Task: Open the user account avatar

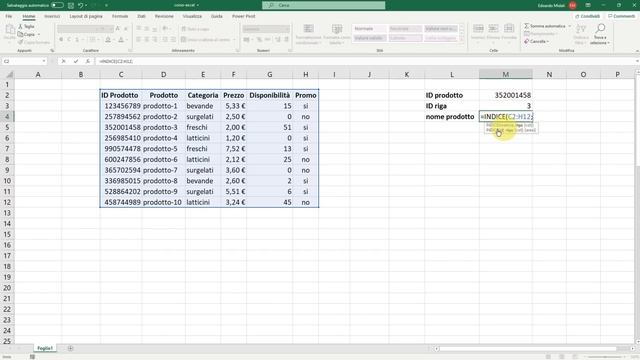Action: [573, 5]
